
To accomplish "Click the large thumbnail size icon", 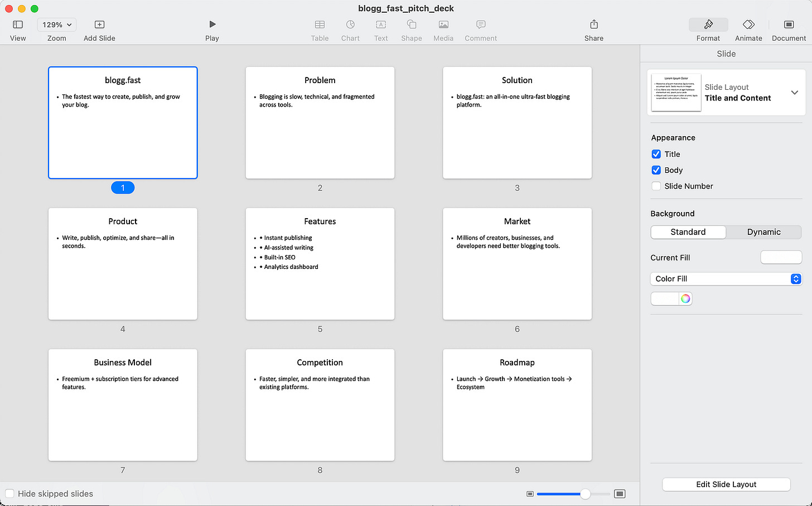I will coord(620,494).
